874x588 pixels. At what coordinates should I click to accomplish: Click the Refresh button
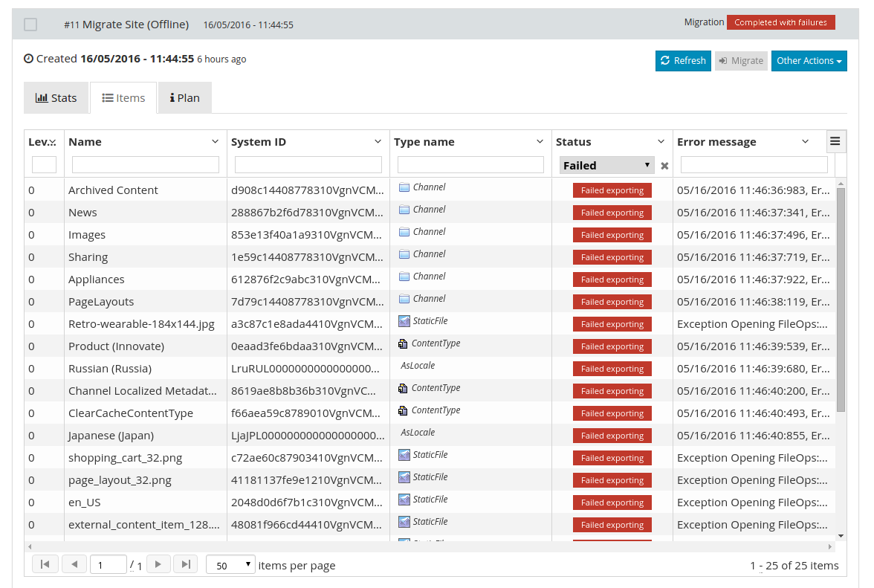pyautogui.click(x=683, y=61)
